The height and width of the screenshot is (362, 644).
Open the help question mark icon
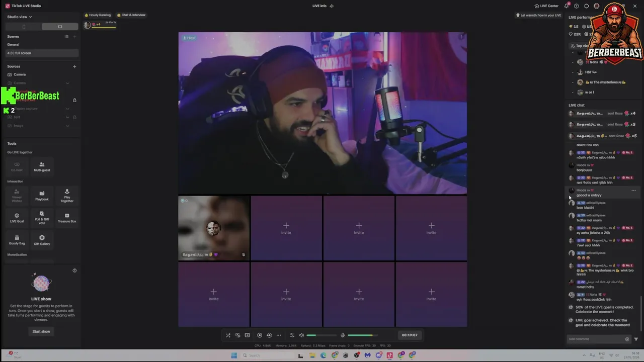pos(577,6)
